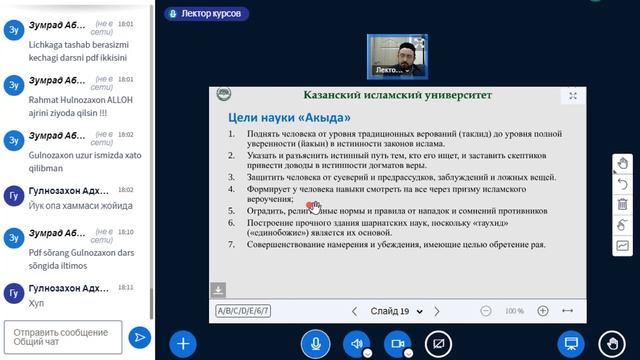
Task: Undo the last whiteboard annotation
Action: pyautogui.click(x=622, y=184)
